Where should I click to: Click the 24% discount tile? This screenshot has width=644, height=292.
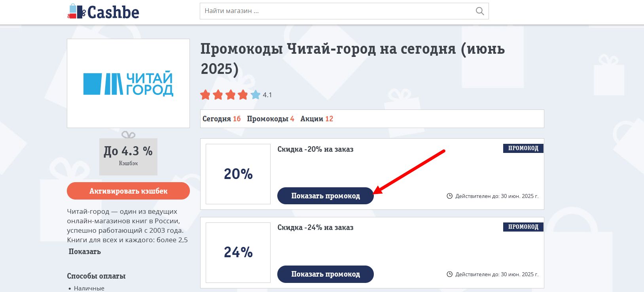238,252
